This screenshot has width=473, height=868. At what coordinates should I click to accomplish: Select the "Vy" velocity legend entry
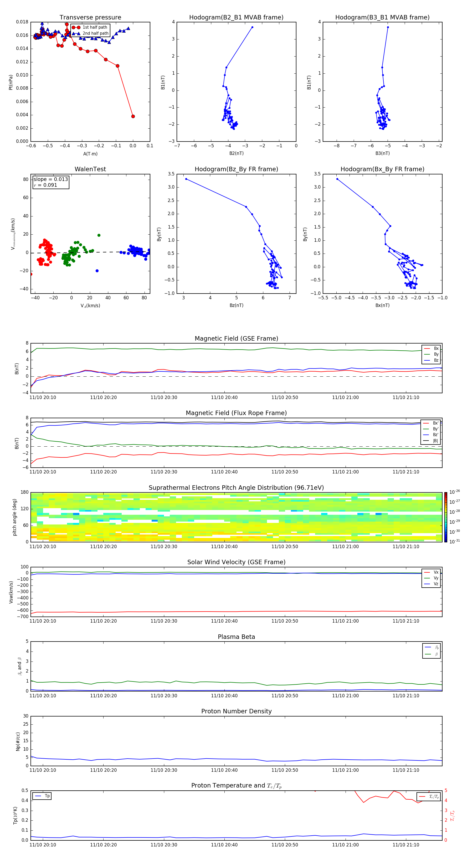(x=431, y=578)
